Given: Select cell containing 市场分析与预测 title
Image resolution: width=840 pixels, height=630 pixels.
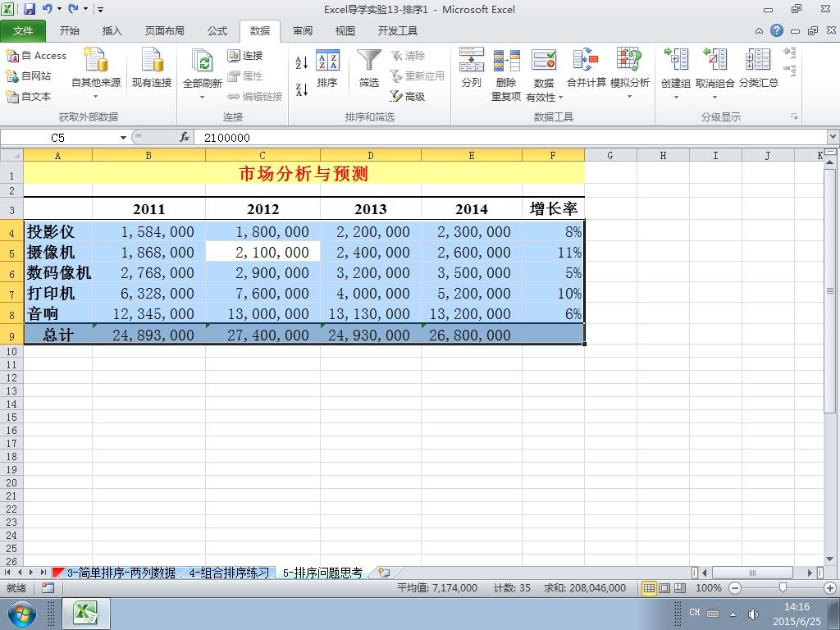Looking at the screenshot, I should 304,174.
